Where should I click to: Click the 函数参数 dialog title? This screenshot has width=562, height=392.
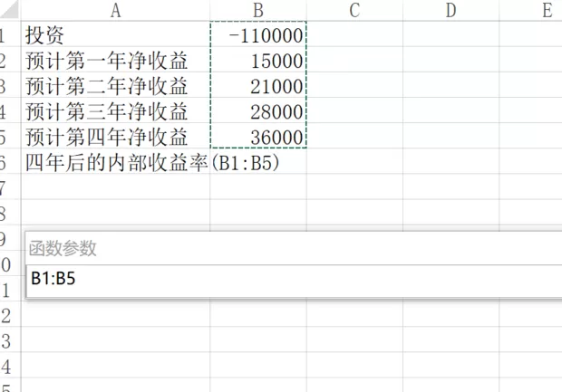click(x=63, y=248)
